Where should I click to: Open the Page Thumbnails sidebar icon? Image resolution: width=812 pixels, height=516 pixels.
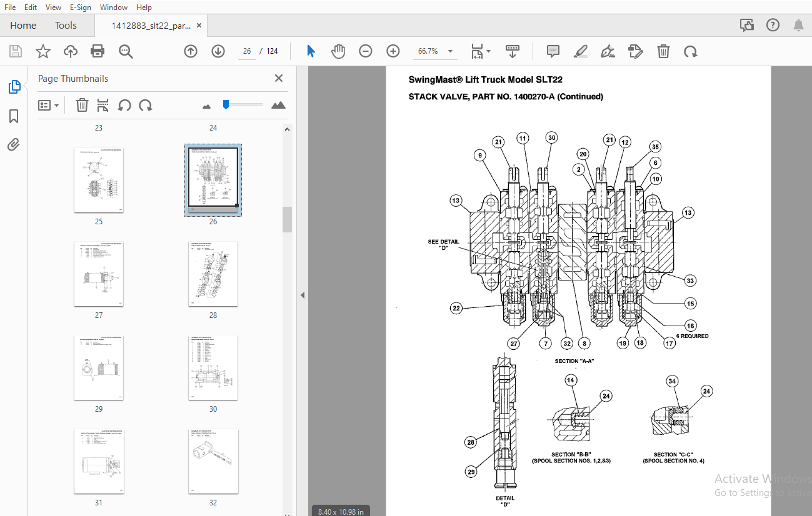coord(14,87)
